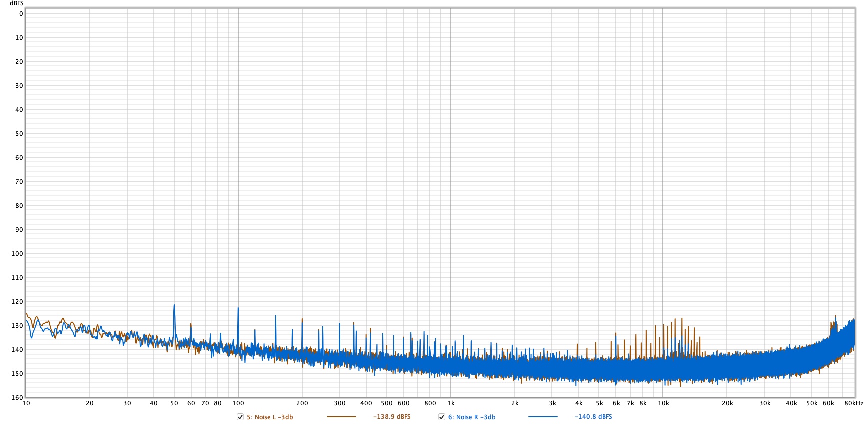Click the blue Noise R line swatch
Viewport: 868px width, 425px height.
(543, 417)
